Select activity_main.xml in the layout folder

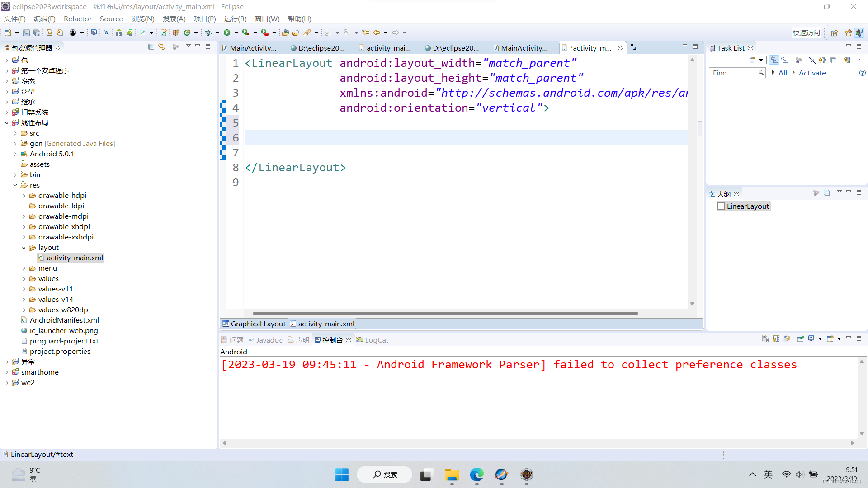tap(71, 258)
